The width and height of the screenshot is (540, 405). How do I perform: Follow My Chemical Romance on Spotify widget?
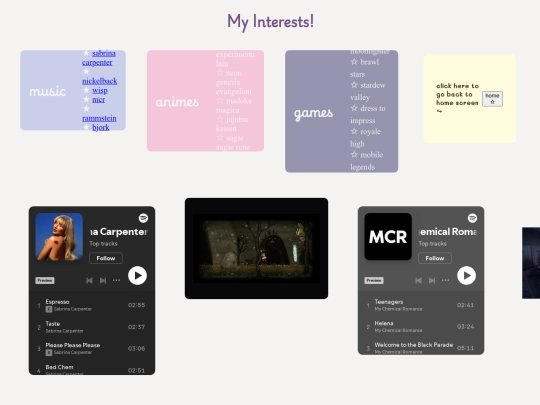point(435,258)
